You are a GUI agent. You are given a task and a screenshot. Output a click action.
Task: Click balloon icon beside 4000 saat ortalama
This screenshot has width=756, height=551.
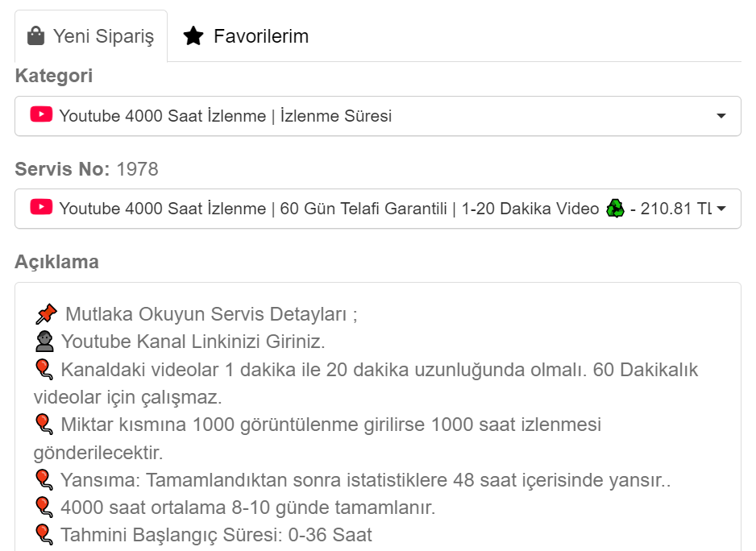(x=44, y=507)
